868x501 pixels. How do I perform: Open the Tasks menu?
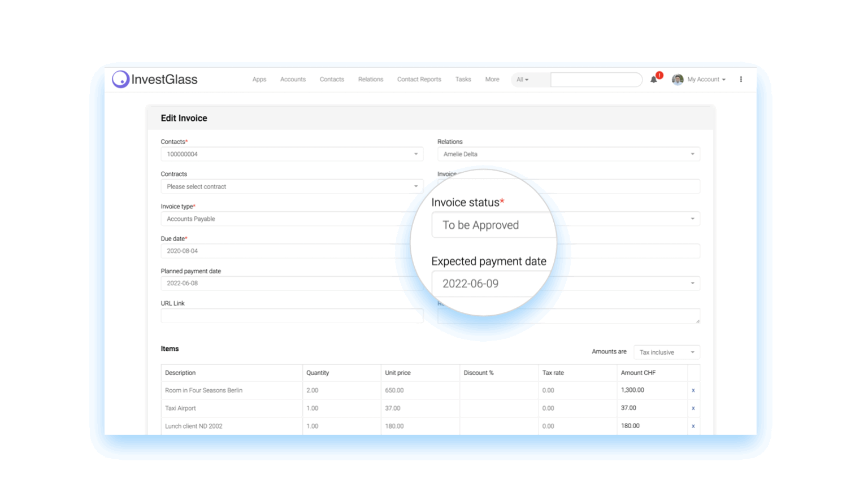click(x=463, y=80)
